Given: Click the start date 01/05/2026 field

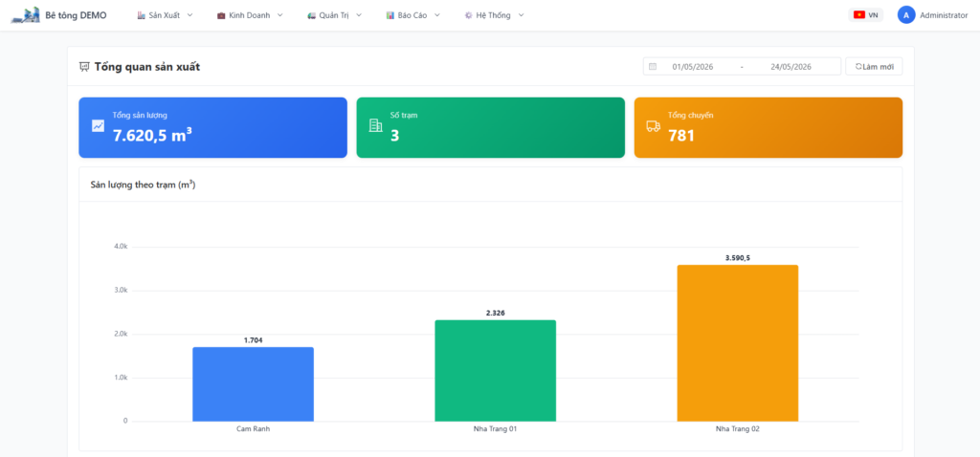Looking at the screenshot, I should point(693,66).
